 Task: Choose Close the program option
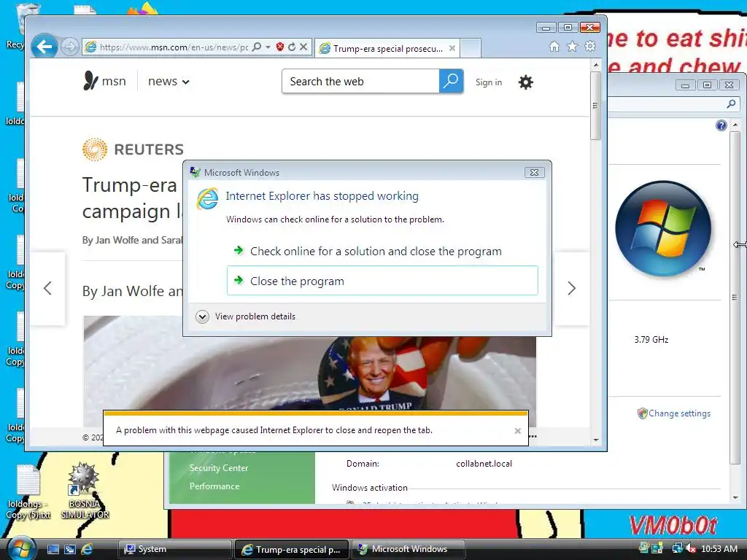pos(382,281)
